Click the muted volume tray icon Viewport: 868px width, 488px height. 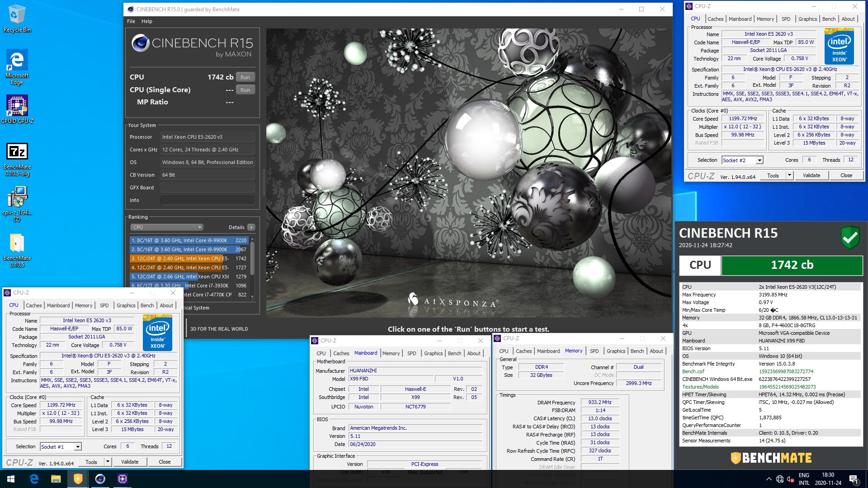(x=791, y=479)
